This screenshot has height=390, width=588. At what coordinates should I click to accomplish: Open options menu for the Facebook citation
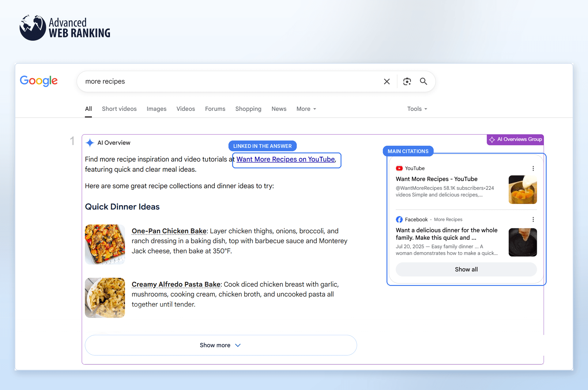point(533,219)
